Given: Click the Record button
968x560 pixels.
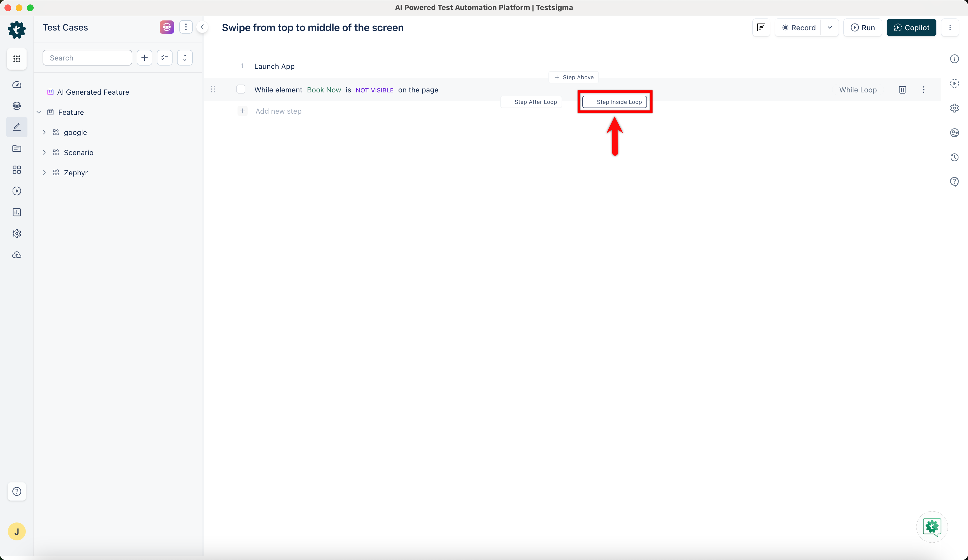Looking at the screenshot, I should 799,28.
